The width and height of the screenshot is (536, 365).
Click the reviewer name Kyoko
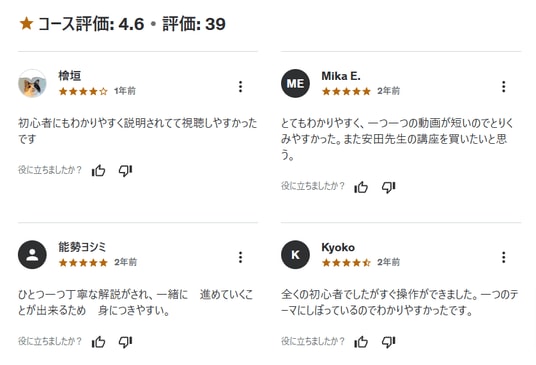(x=338, y=247)
